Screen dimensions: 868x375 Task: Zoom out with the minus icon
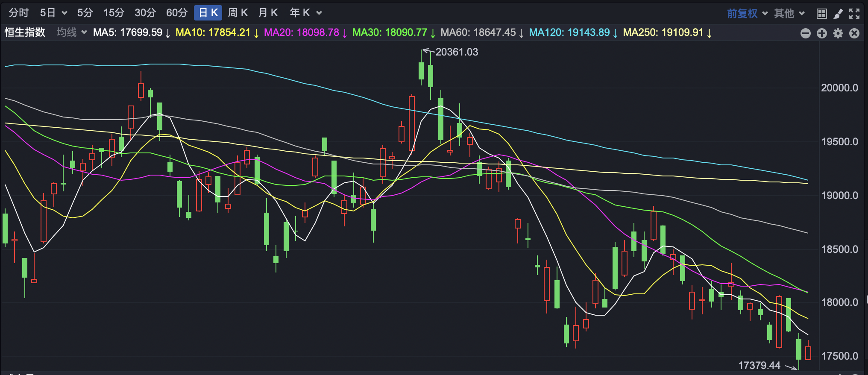[x=806, y=33]
